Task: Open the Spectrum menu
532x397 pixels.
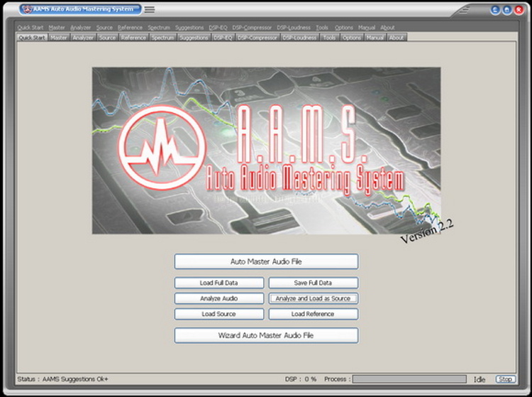Action: [159, 28]
